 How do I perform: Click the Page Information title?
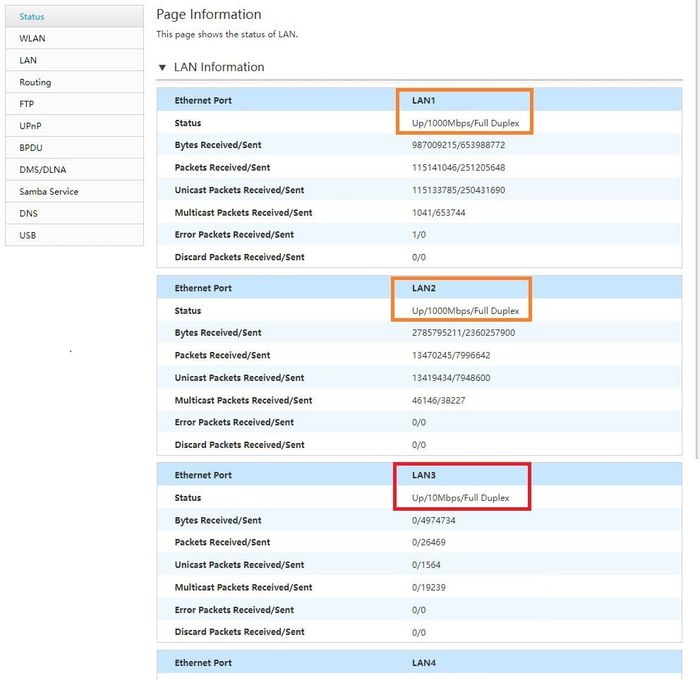(x=208, y=14)
